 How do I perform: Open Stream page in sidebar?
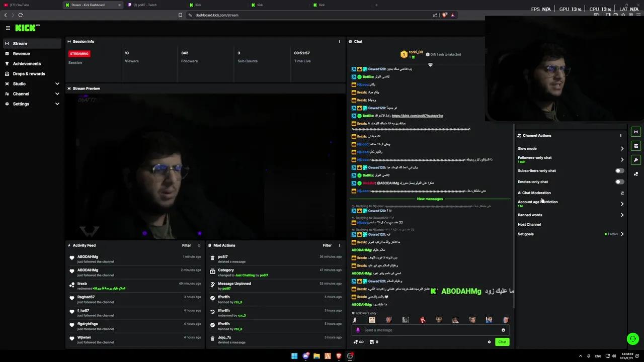[x=32, y=44]
